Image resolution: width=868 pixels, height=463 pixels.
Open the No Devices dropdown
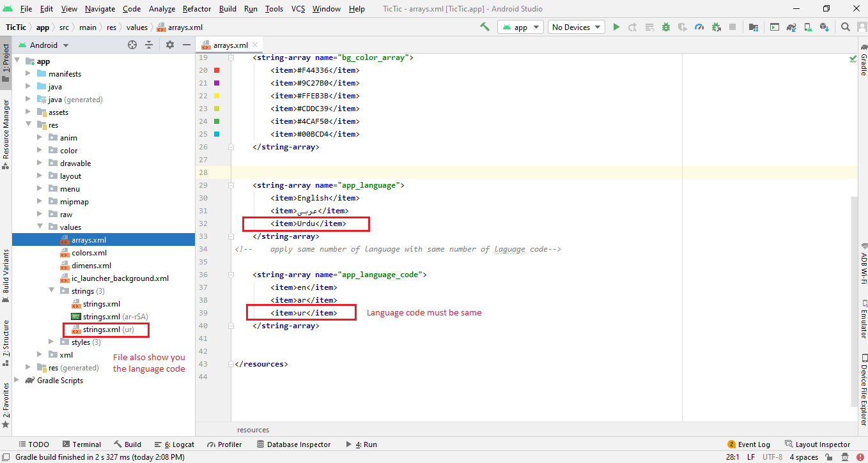pyautogui.click(x=576, y=27)
